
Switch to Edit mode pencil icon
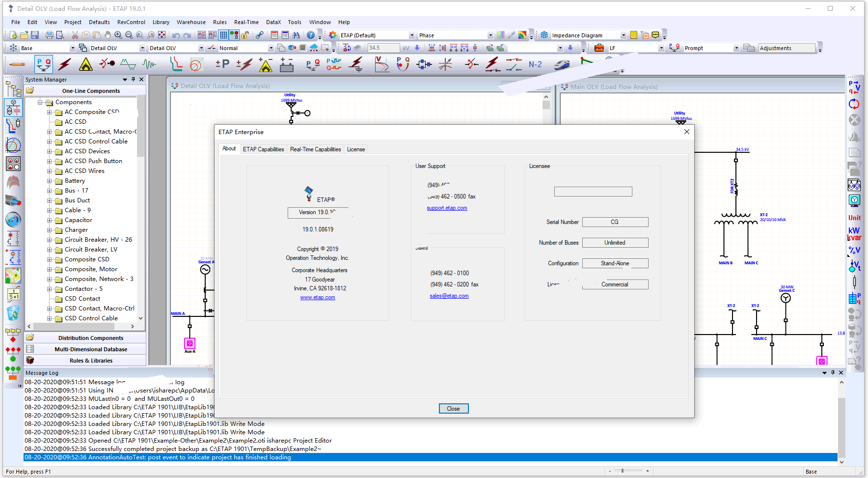click(x=17, y=64)
